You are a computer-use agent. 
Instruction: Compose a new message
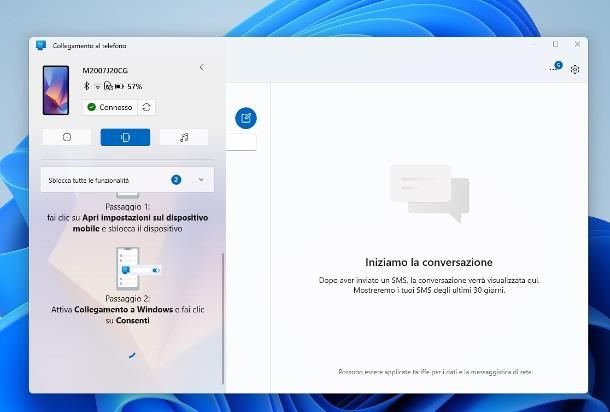coord(246,118)
